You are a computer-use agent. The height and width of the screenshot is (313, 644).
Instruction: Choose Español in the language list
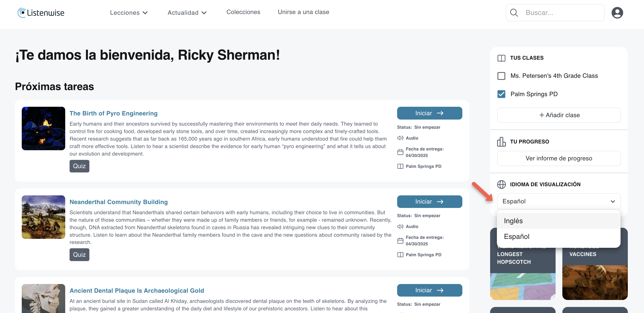tap(559, 236)
